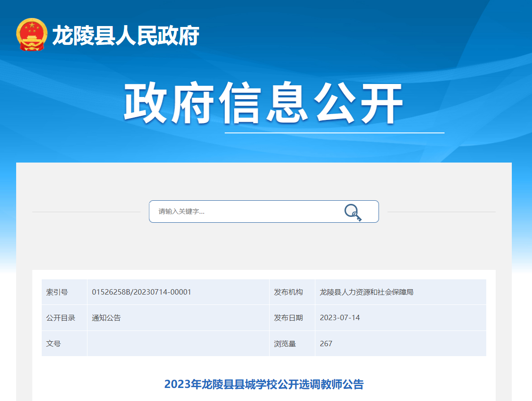Select the view count 267
Viewport: 532px width, 401px height.
(x=326, y=344)
